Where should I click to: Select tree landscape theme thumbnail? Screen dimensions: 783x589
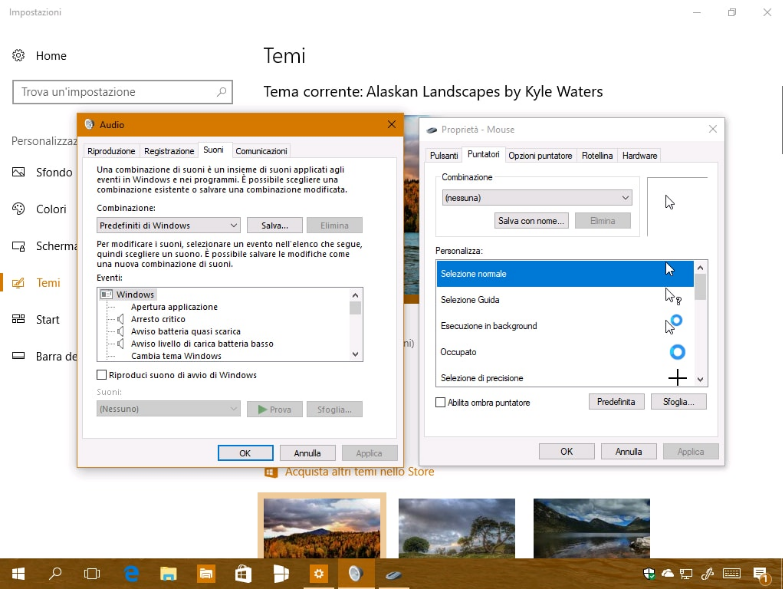[456, 528]
